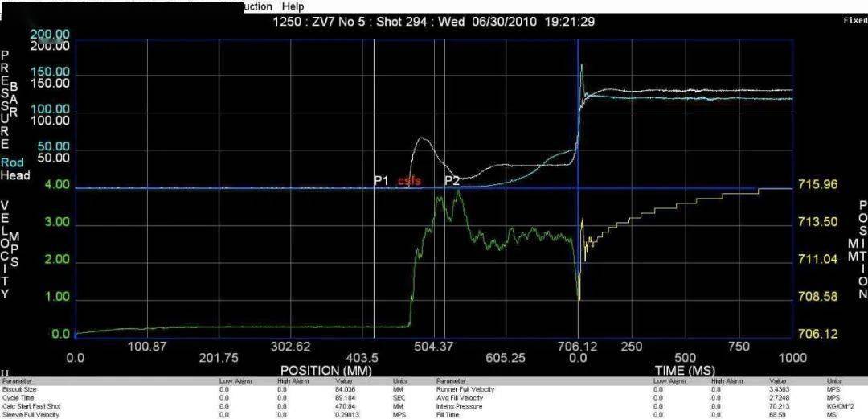The image size is (868, 419).
Task: Click the 708.58 position scale value
Action: pyautogui.click(x=818, y=297)
